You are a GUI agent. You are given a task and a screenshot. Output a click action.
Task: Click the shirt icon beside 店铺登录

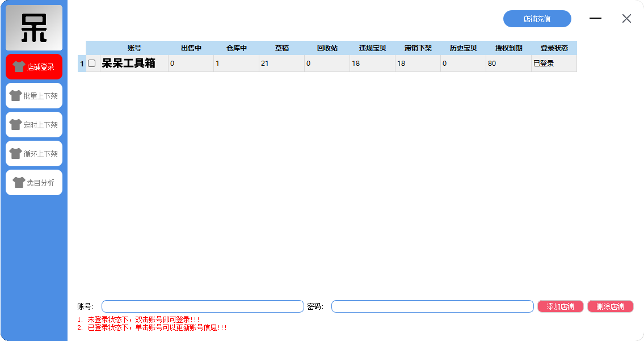(19, 66)
